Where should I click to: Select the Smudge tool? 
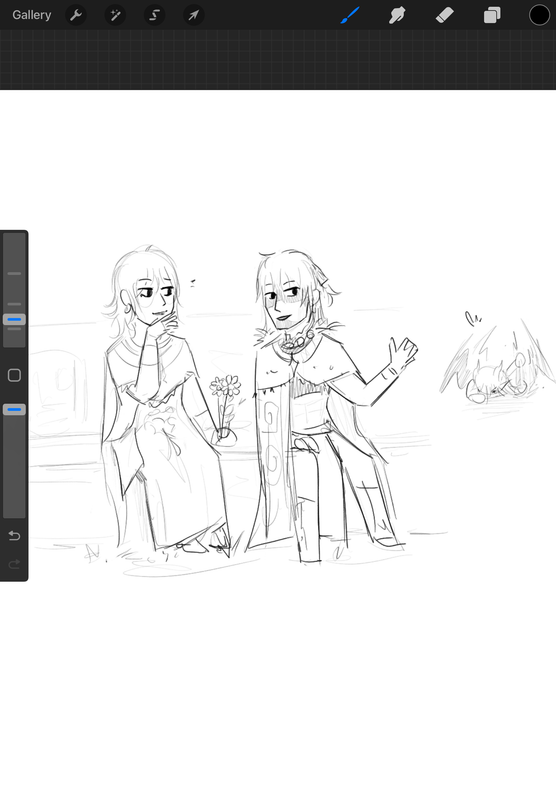[397, 15]
